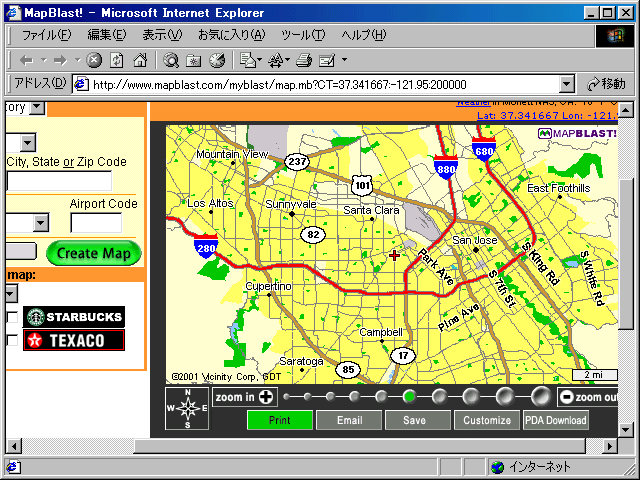Open the 表示(V) menu
The width and height of the screenshot is (640, 480).
[x=162, y=35]
